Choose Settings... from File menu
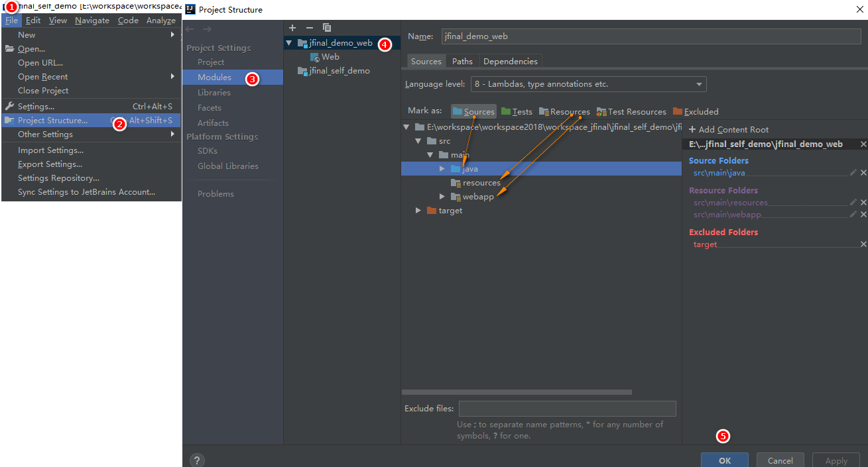 point(92,107)
